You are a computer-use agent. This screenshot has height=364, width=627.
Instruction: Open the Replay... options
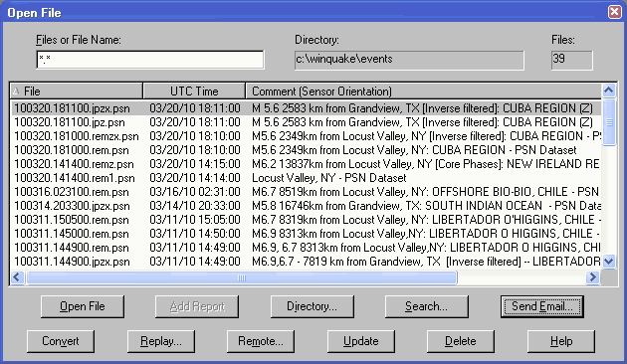[161, 341]
